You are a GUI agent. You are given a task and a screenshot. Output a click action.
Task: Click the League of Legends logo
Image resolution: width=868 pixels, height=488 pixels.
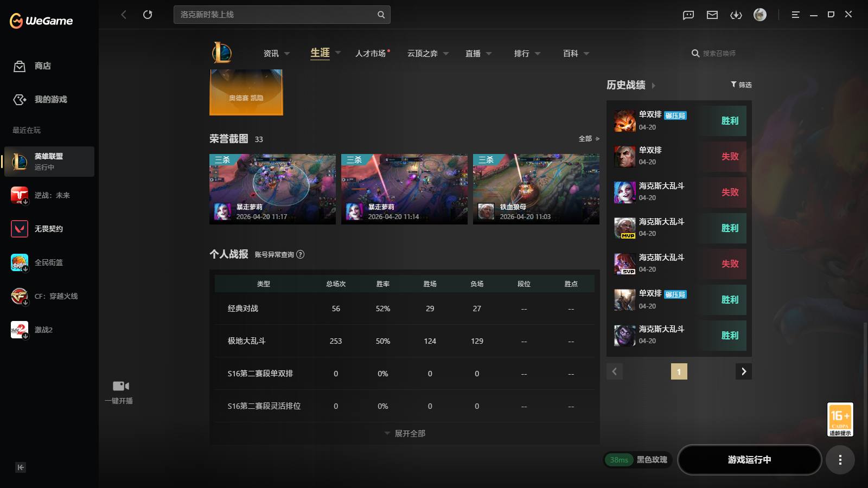tap(221, 53)
